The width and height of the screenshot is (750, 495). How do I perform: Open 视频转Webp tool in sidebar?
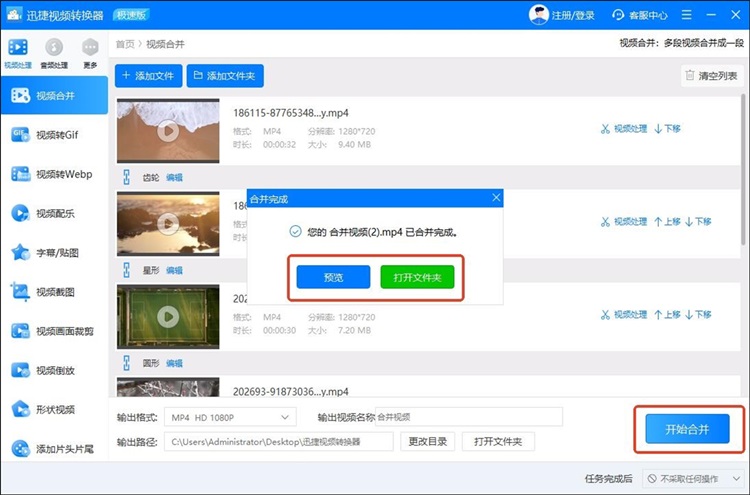55,174
